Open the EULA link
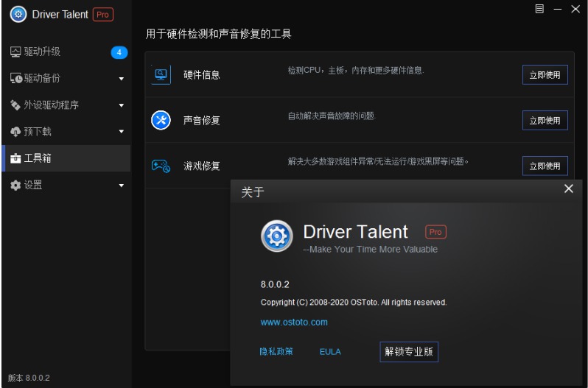The width and height of the screenshot is (588, 388). 330,352
